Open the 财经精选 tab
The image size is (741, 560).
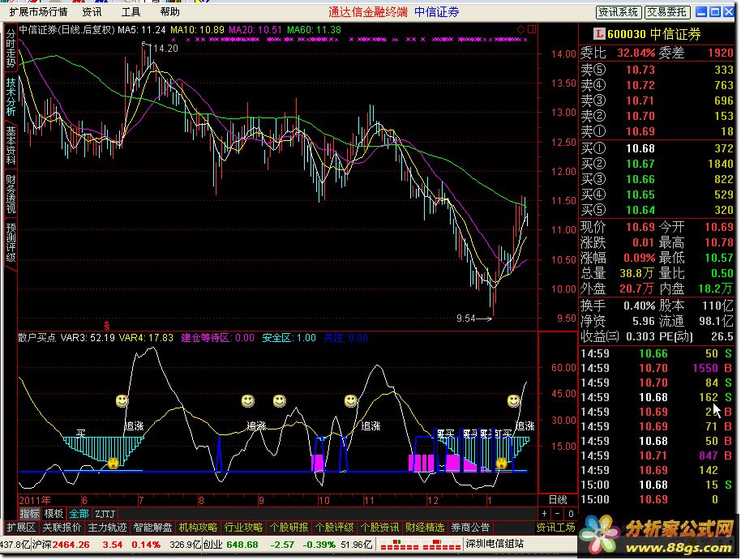tap(425, 527)
